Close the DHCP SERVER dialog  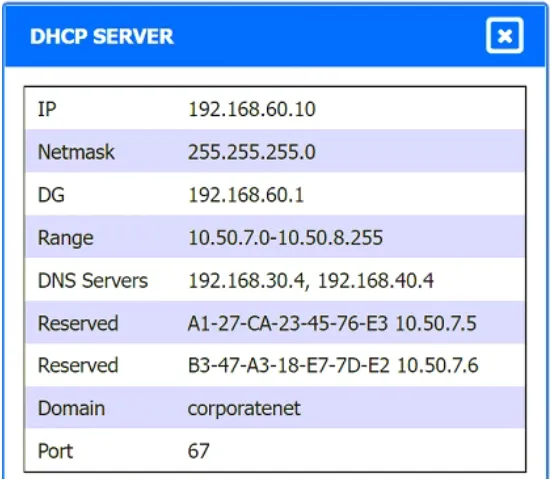504,35
